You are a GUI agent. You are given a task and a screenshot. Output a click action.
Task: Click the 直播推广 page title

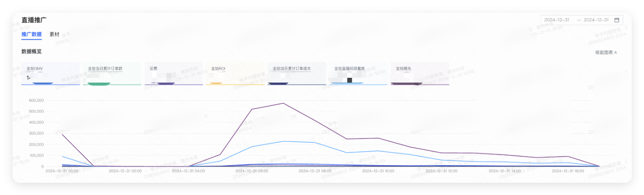35,20
